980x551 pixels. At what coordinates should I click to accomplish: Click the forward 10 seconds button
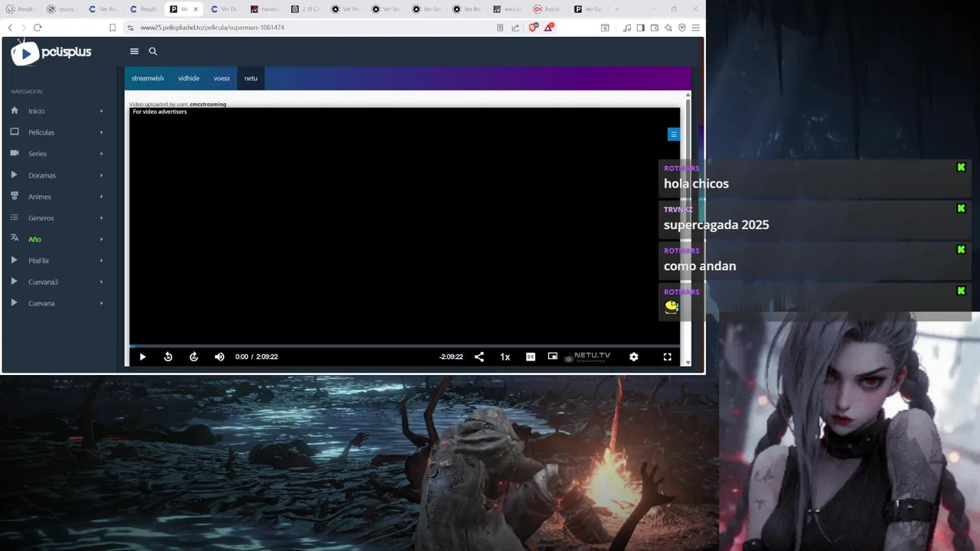coord(194,357)
